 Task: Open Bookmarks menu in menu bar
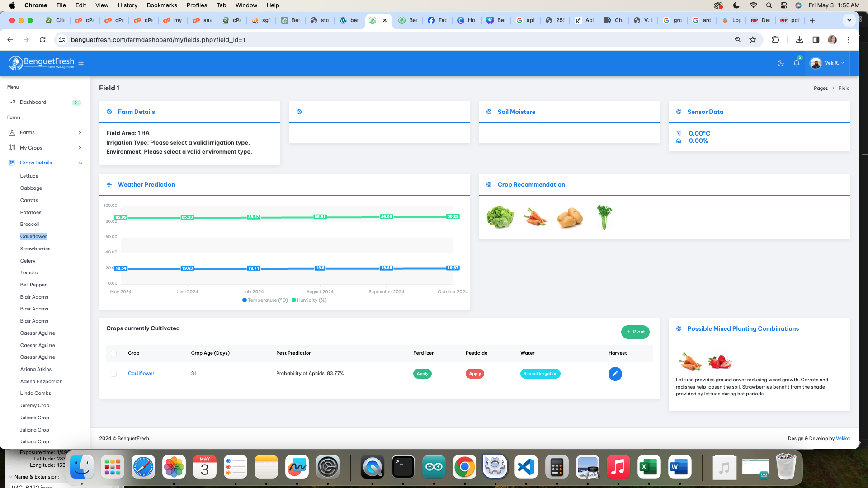tap(161, 5)
